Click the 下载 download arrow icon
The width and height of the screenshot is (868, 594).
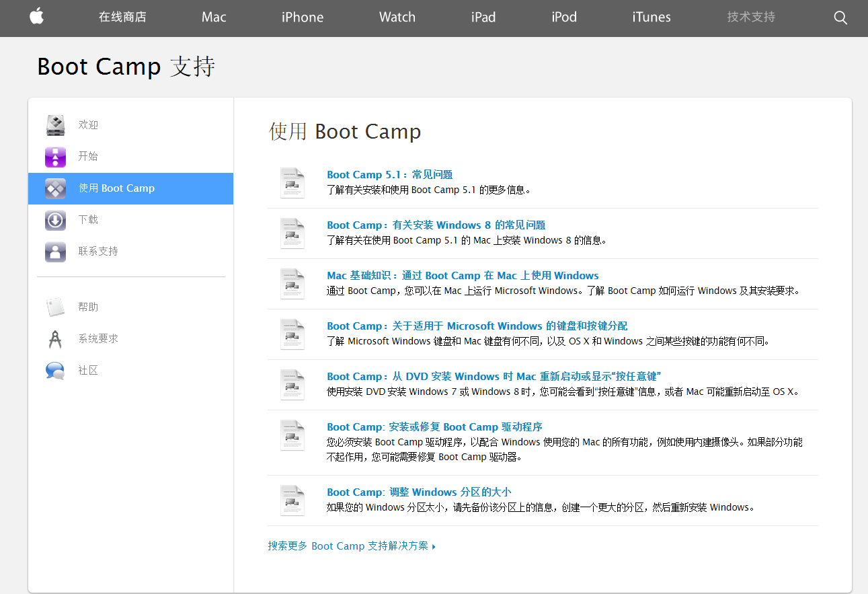55,220
